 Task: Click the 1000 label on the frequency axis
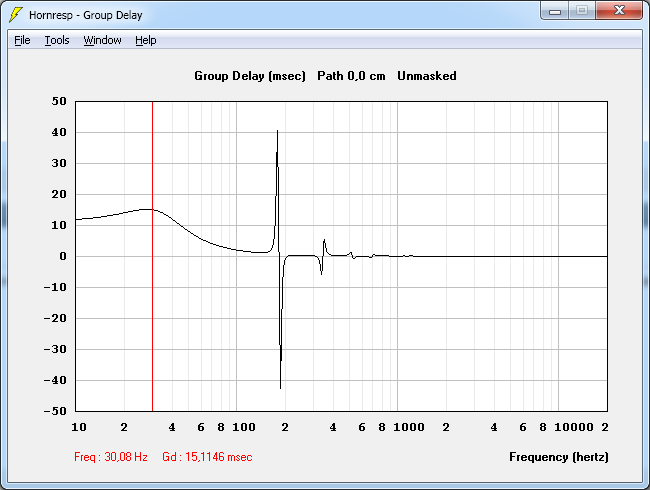(x=409, y=427)
